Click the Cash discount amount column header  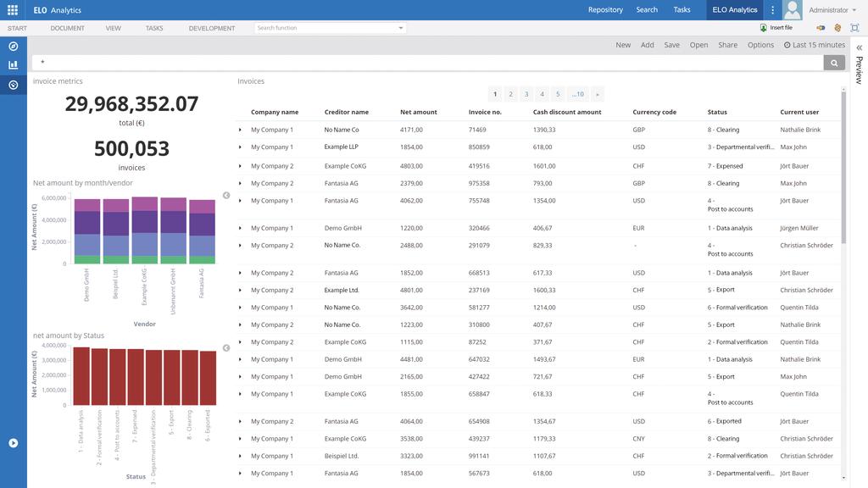[567, 113]
